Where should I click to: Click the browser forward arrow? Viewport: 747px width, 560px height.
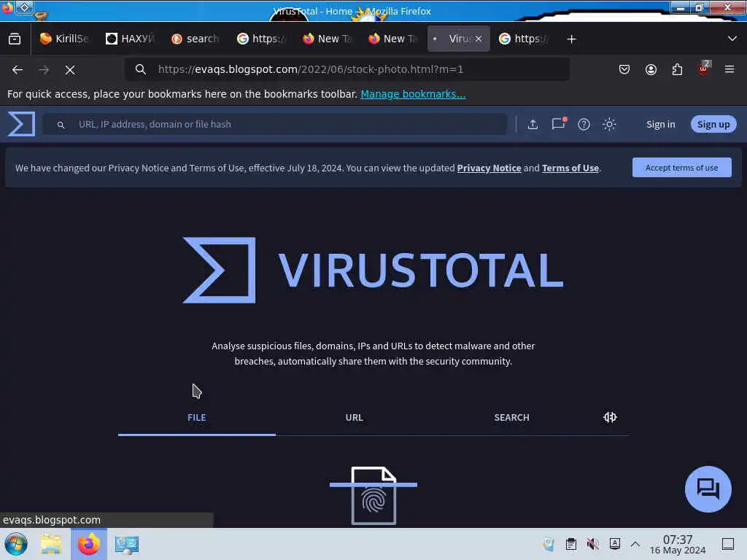point(44,69)
